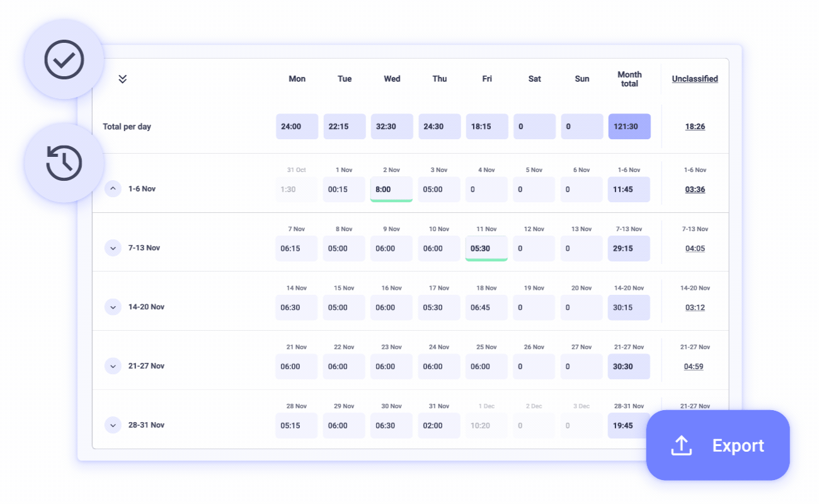Click the Export button

[x=718, y=445]
